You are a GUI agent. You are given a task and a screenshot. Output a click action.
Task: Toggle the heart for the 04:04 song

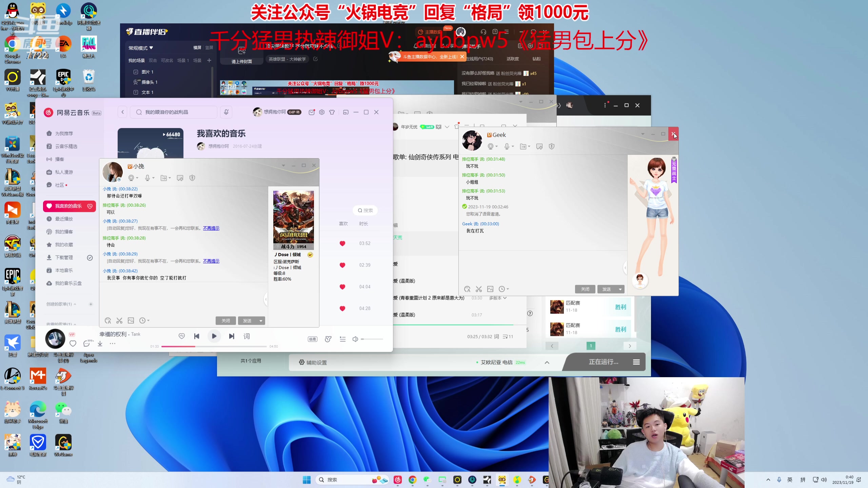coord(342,287)
